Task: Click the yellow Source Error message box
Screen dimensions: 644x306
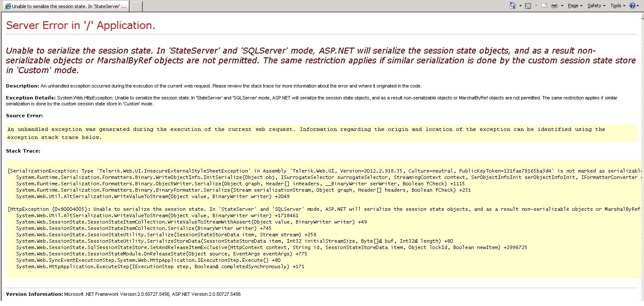Action: tap(321, 133)
